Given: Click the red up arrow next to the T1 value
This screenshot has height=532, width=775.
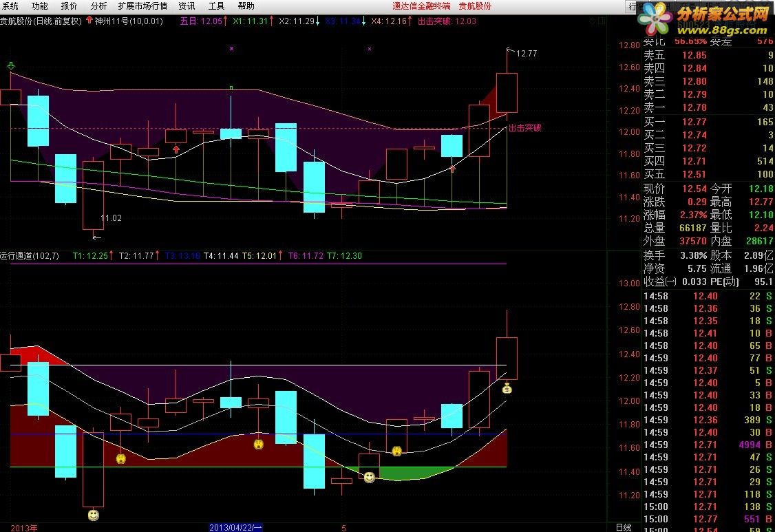Looking at the screenshot, I should (112, 255).
